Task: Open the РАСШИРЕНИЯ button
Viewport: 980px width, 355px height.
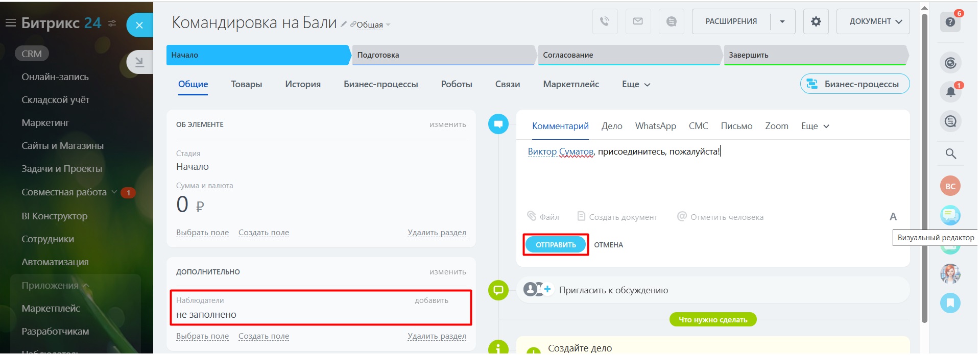Action: point(731,21)
